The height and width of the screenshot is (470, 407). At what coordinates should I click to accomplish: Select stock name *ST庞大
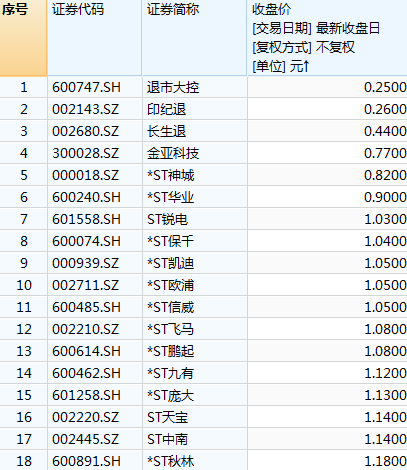click(170, 395)
